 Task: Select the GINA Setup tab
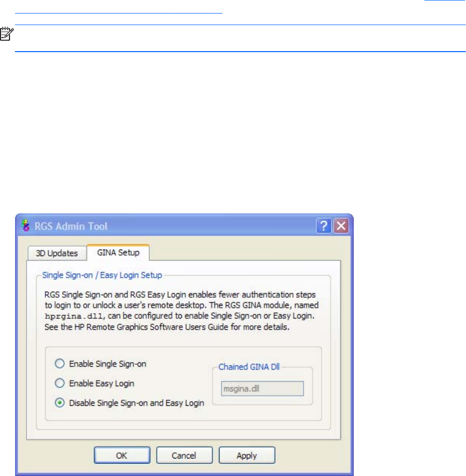pos(118,253)
